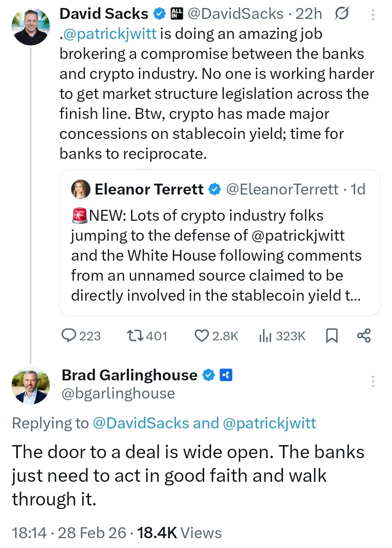Open @patrickjwitt link in Replying to line
Screen dimensions: 392x548
click(269, 423)
